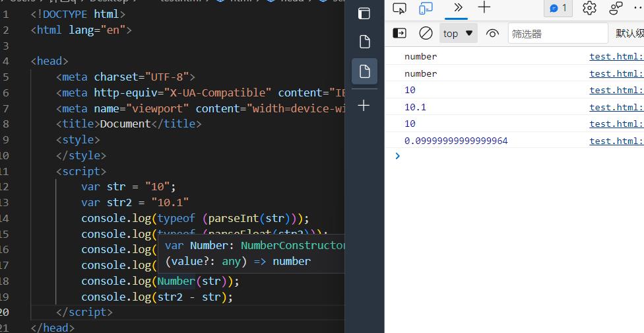Focus the console filter input field
Screen dimensions: 644x333
tap(558, 33)
